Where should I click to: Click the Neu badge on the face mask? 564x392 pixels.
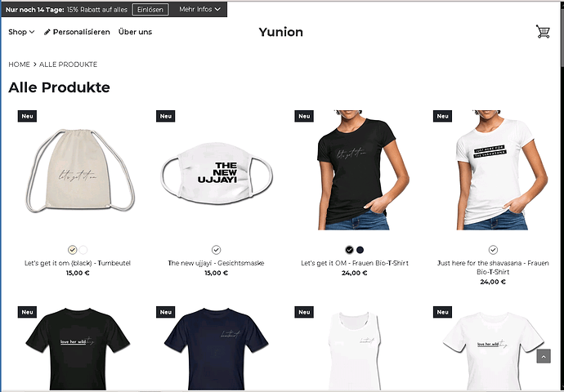165,116
